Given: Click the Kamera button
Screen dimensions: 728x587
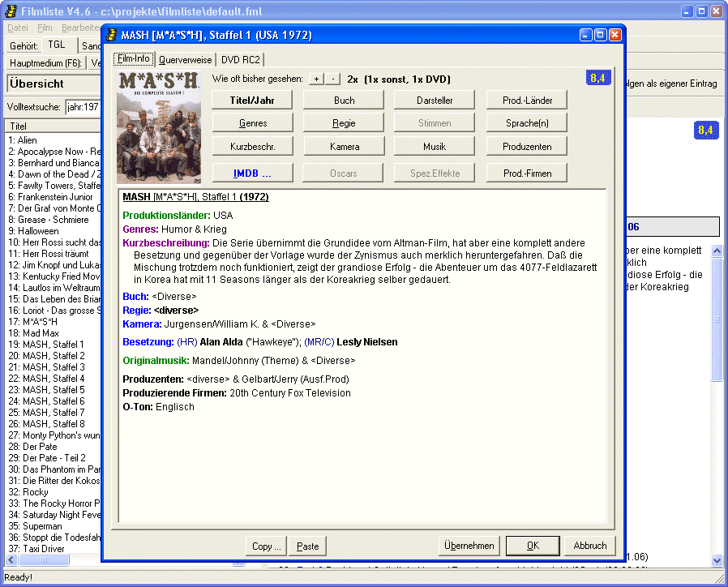Looking at the screenshot, I should click(x=344, y=146).
